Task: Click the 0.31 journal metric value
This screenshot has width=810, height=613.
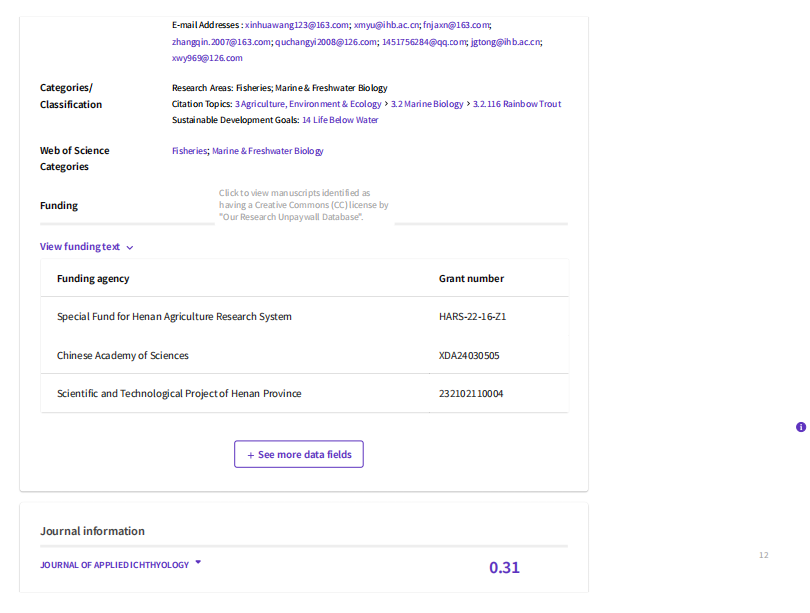Action: coord(504,568)
